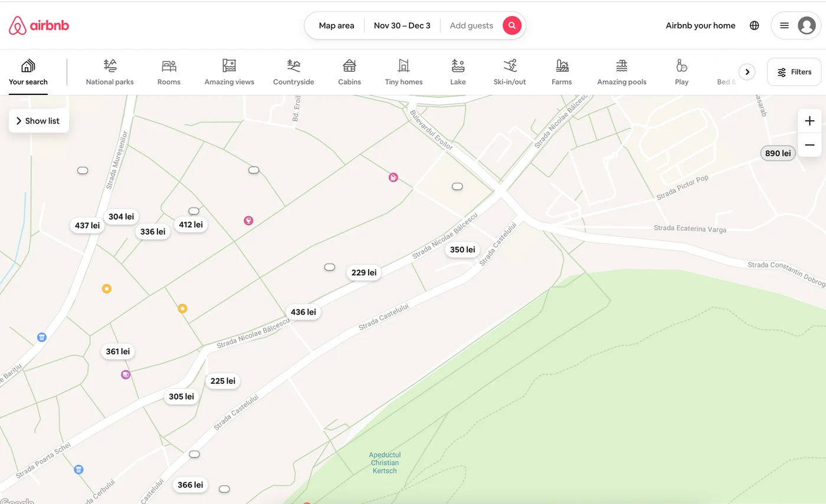Click orange map marker above Strada Nicolae Bălcescu

point(182,308)
